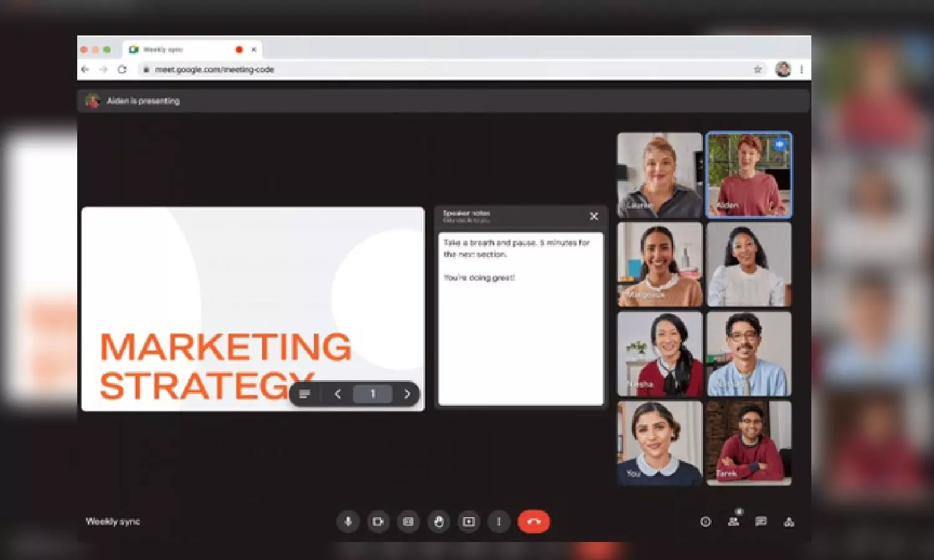Viewport: 934px width, 560px height.
Task: Open meeting details info icon
Action: tap(705, 522)
